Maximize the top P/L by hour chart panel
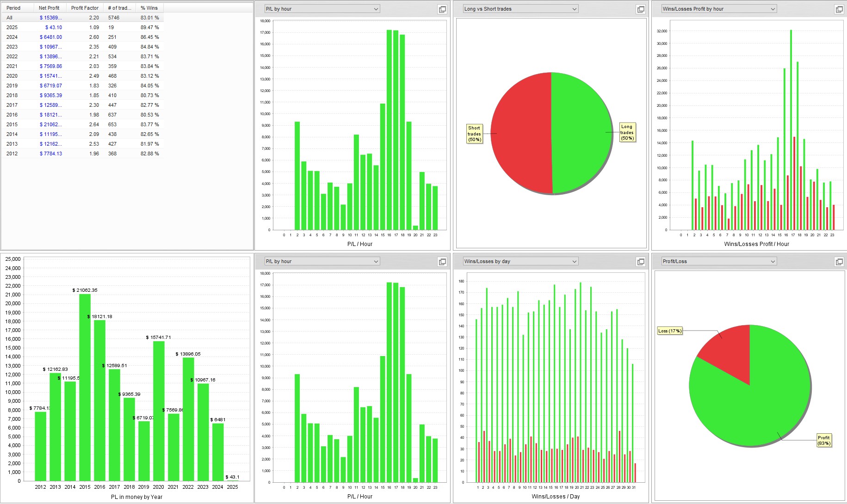Image resolution: width=847 pixels, height=504 pixels. coord(442,9)
